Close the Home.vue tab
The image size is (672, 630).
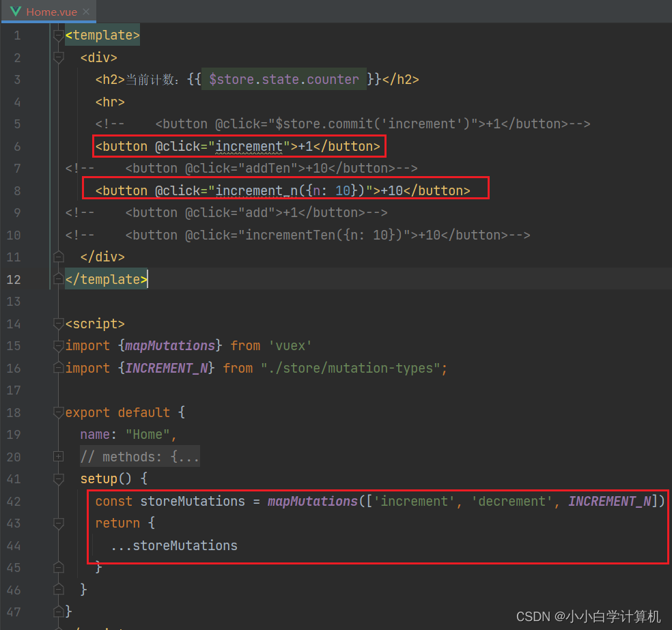86,12
